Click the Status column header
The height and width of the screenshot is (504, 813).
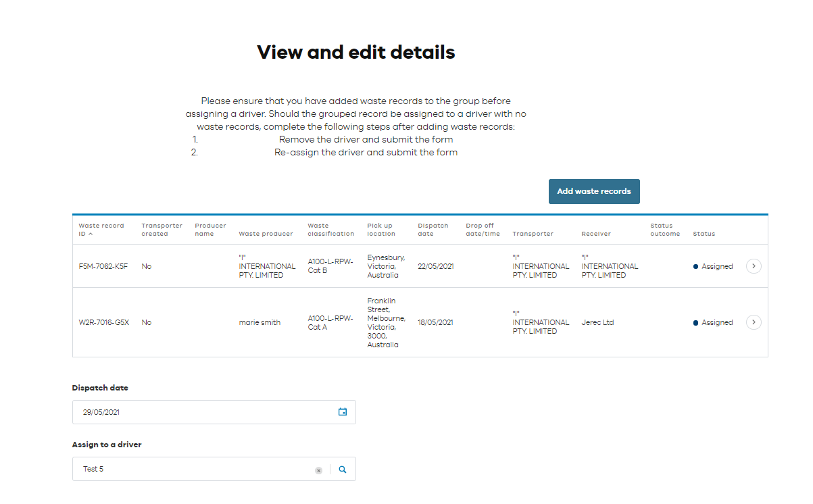coord(704,234)
